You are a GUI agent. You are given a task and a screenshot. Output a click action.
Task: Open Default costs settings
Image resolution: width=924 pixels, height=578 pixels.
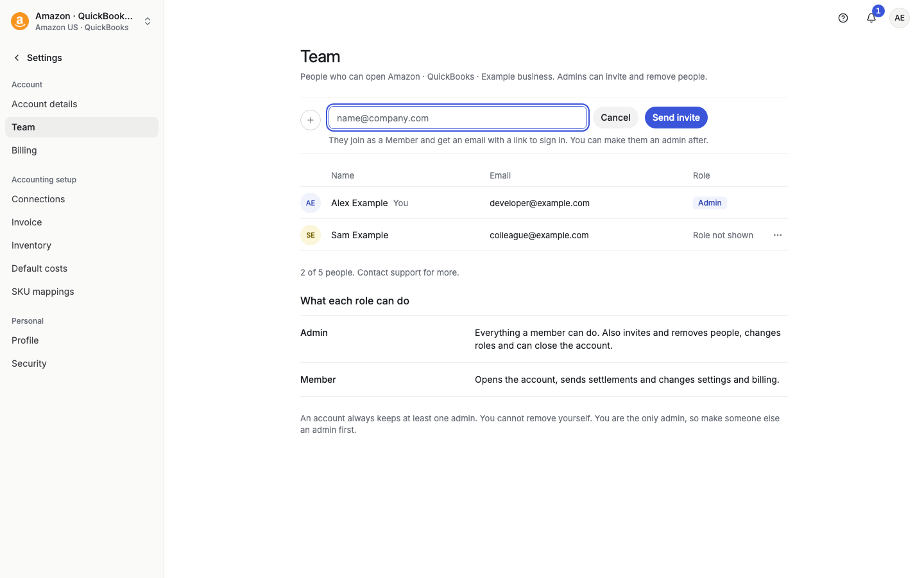(81, 268)
